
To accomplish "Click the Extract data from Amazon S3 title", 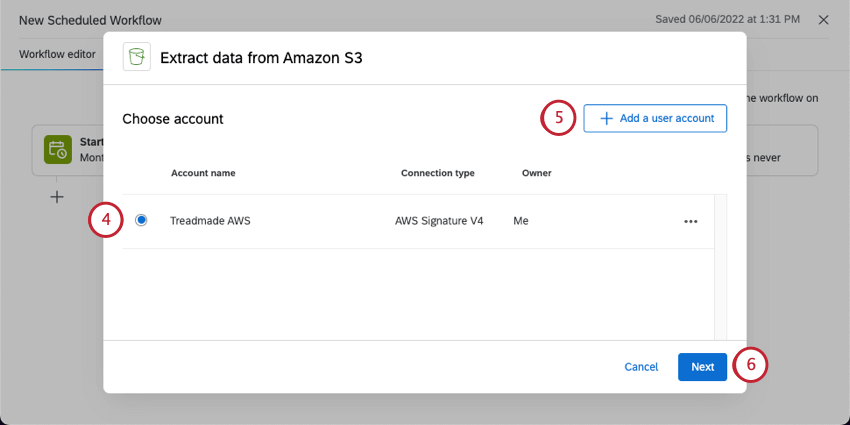I will [x=261, y=58].
